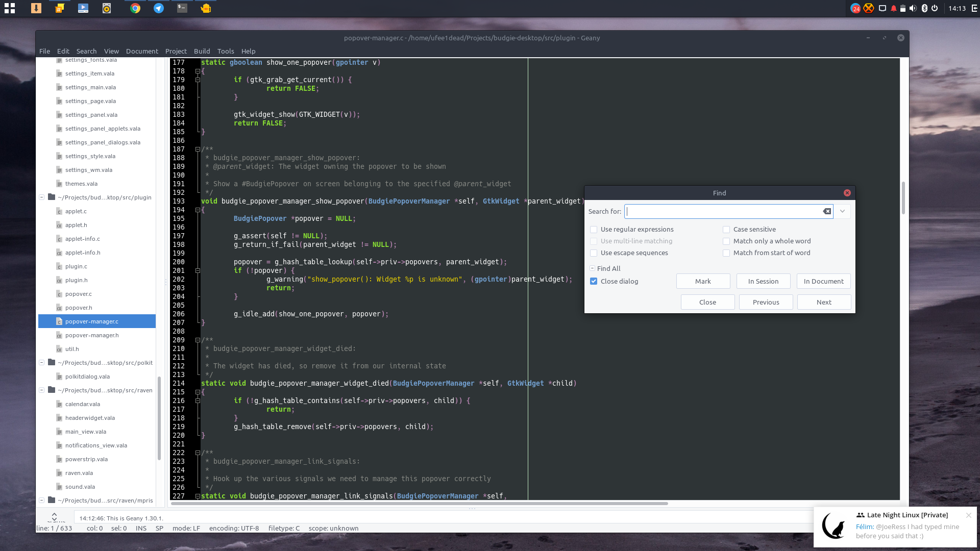Screen dimensions: 980x551
Task: Open the Tools menu
Action: [226, 51]
